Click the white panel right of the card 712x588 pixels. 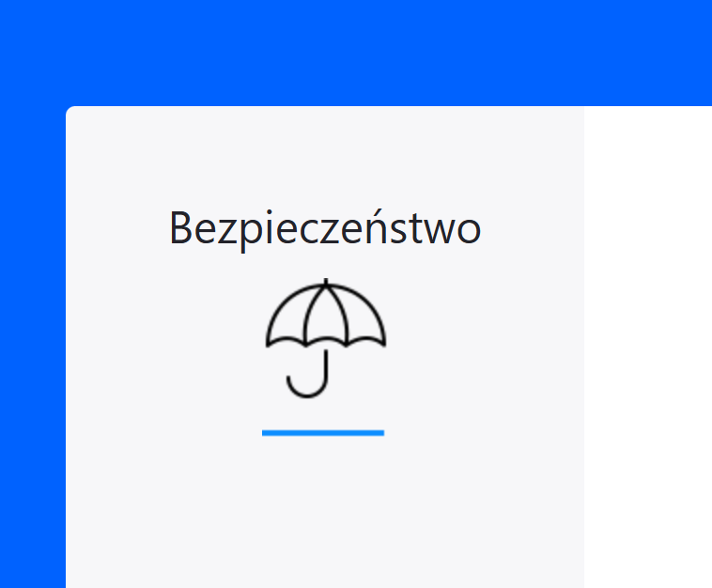point(648,347)
